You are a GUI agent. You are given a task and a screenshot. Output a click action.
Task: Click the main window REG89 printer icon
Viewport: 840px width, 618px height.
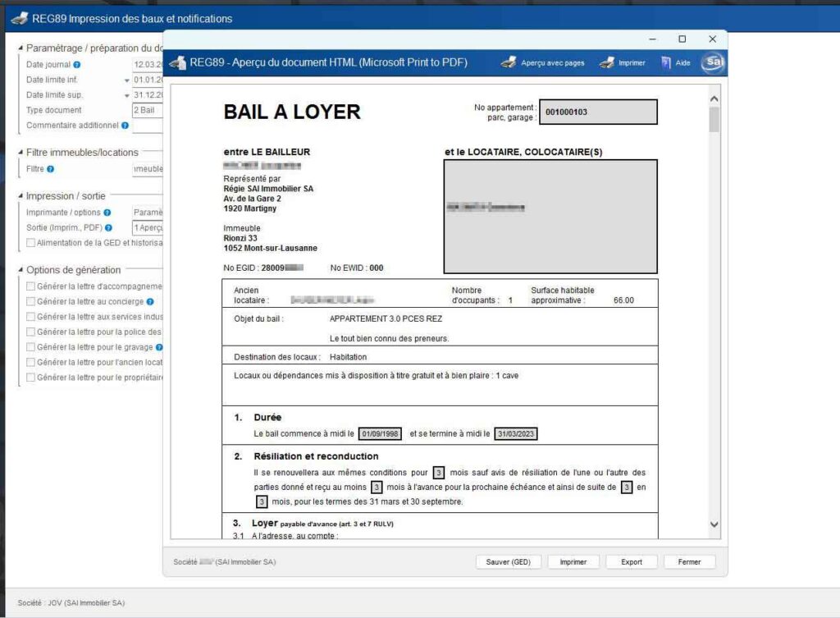pyautogui.click(x=20, y=18)
